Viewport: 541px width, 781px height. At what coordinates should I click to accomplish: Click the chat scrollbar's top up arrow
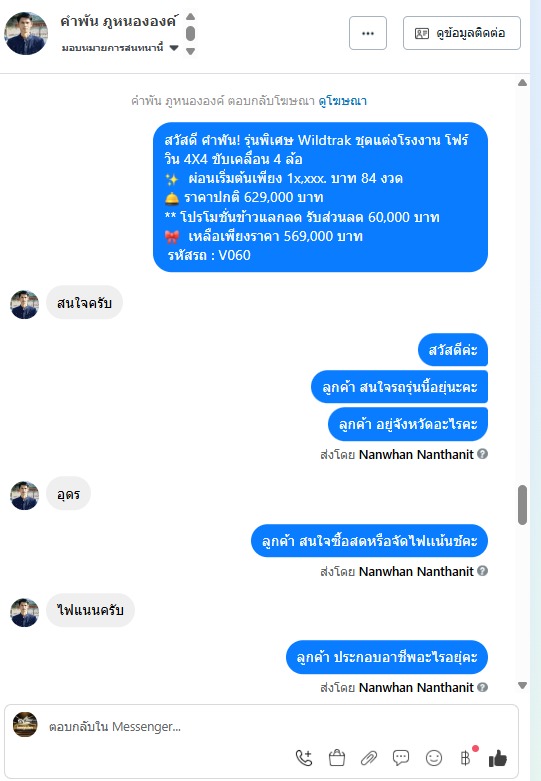click(x=522, y=83)
